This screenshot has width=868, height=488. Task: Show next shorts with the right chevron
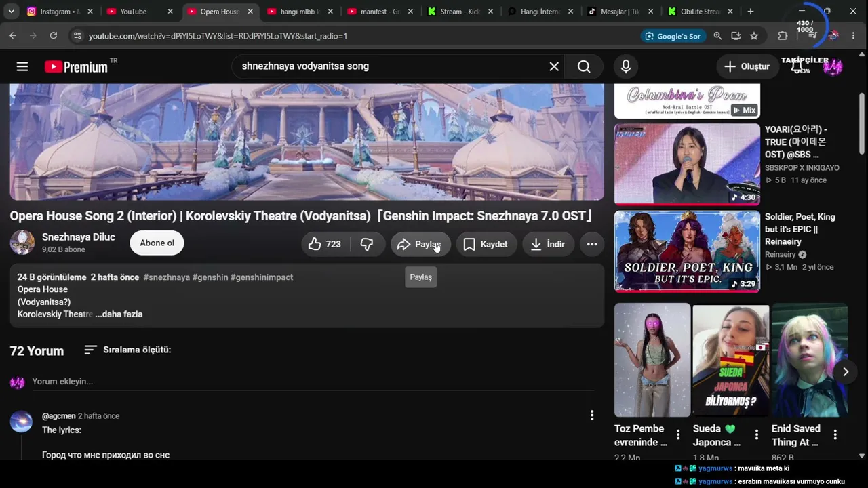coord(846,371)
